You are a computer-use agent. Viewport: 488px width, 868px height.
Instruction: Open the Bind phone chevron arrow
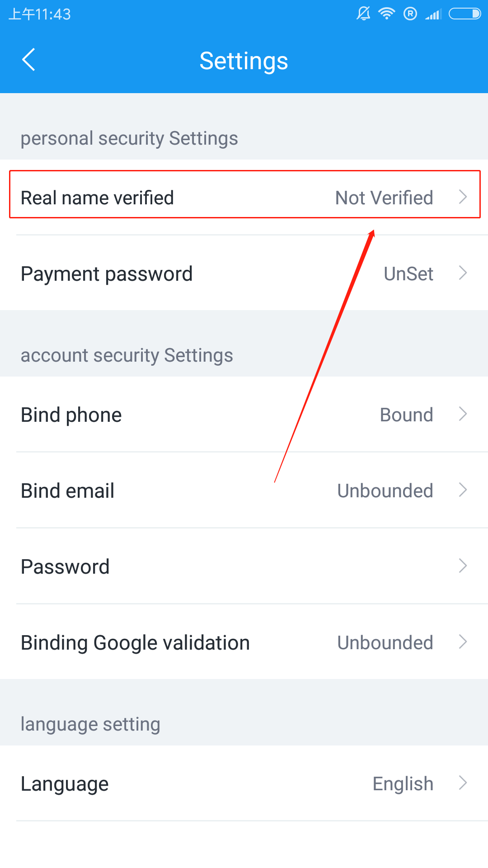click(463, 414)
